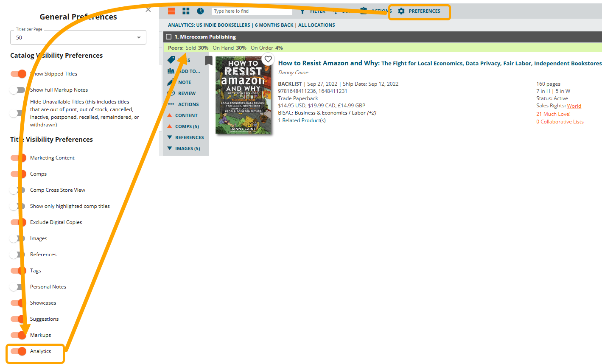Screen dimensions: 602x364
Task: Open title Actions in the sidebar
Action: [x=188, y=104]
